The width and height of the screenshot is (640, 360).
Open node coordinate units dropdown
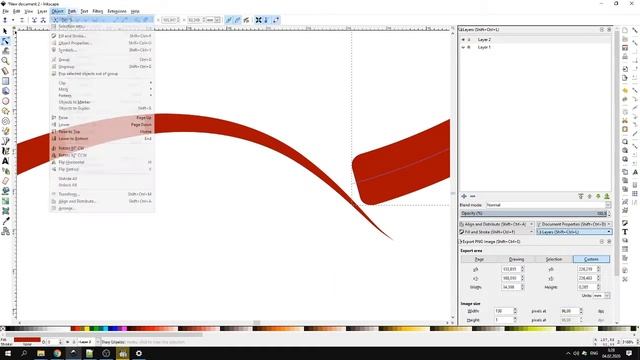pyautogui.click(x=212, y=20)
